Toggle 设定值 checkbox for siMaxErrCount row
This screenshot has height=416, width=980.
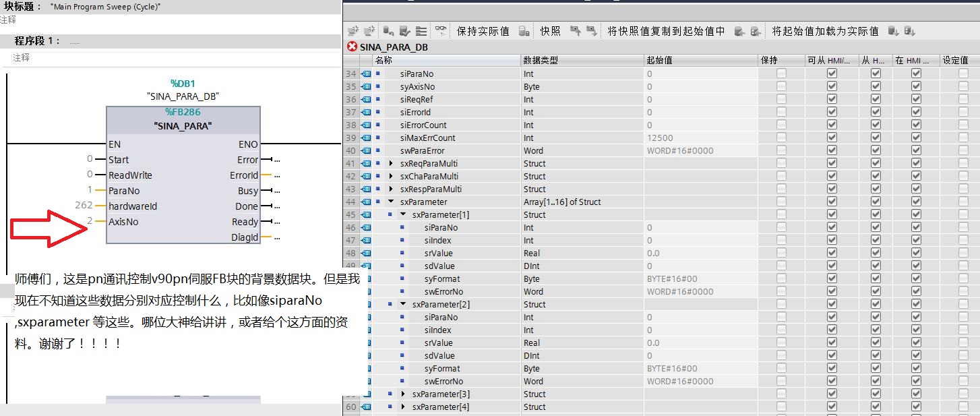coord(963,138)
